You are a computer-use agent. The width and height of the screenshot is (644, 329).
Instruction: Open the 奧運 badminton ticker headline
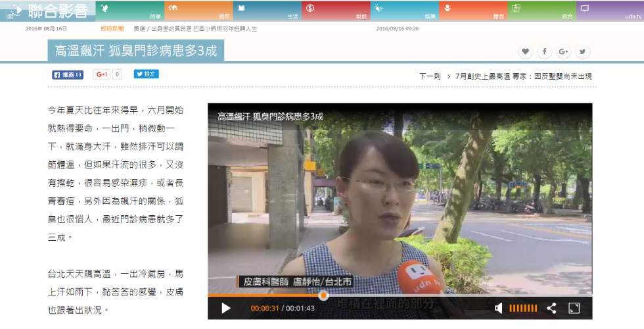click(195, 29)
